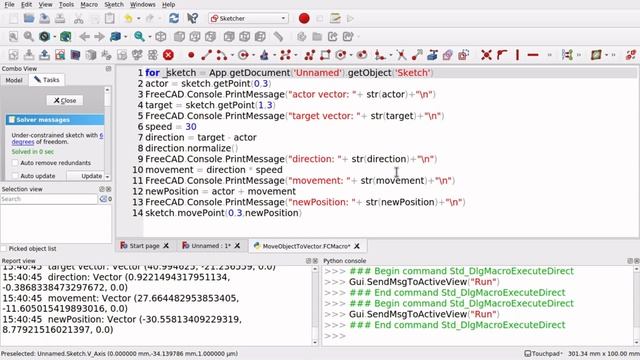
Task: Focus the Selection view Search field
Action: [49, 199]
